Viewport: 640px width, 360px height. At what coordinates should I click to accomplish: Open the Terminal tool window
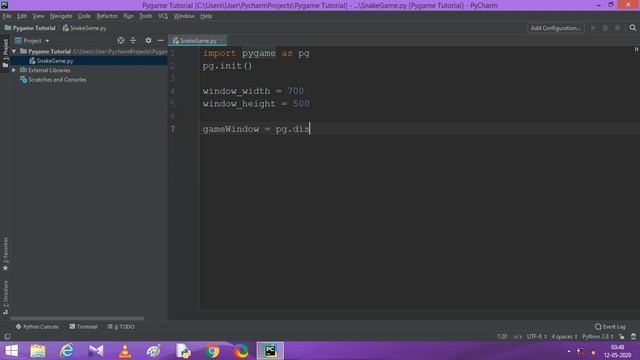83,327
